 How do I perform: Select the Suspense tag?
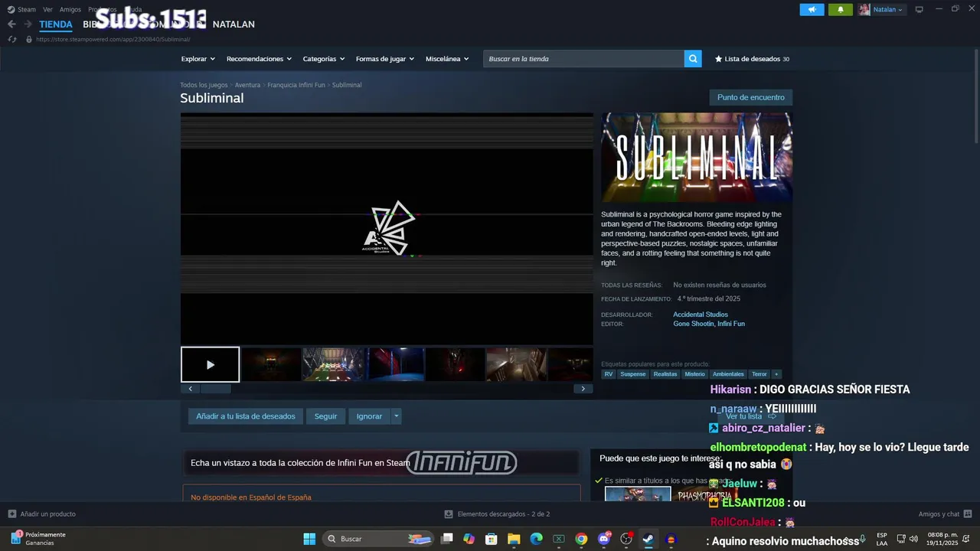(x=633, y=374)
